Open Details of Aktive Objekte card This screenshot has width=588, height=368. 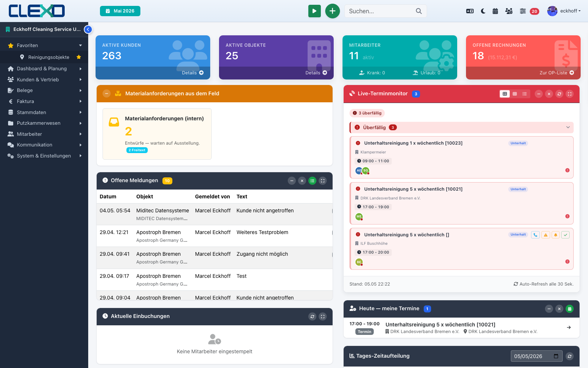(x=316, y=73)
